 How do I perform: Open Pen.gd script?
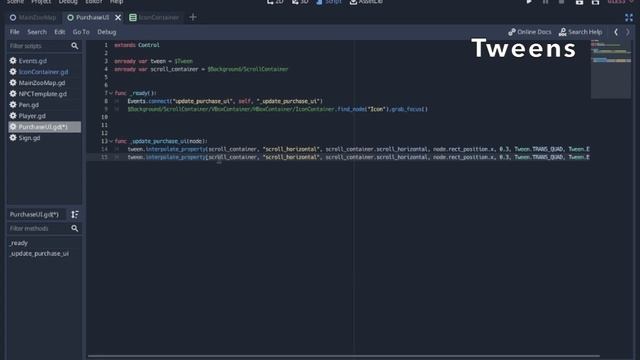[29, 105]
